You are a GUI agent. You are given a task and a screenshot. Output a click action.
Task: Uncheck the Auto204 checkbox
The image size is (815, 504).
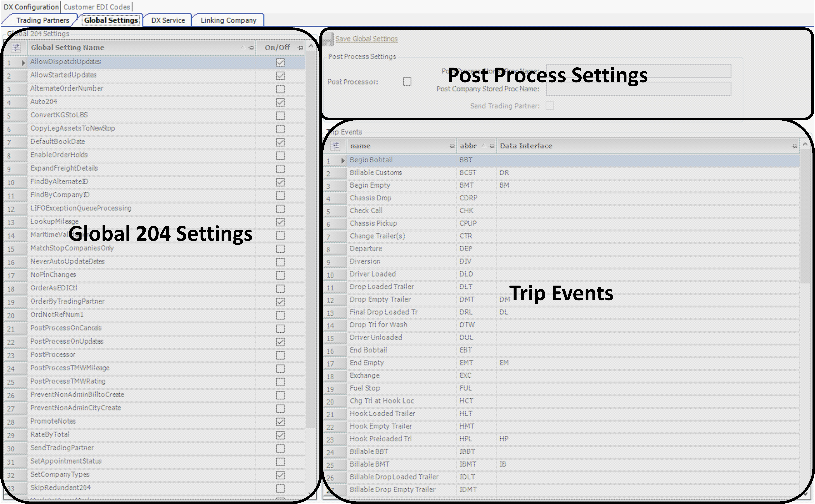tap(280, 102)
